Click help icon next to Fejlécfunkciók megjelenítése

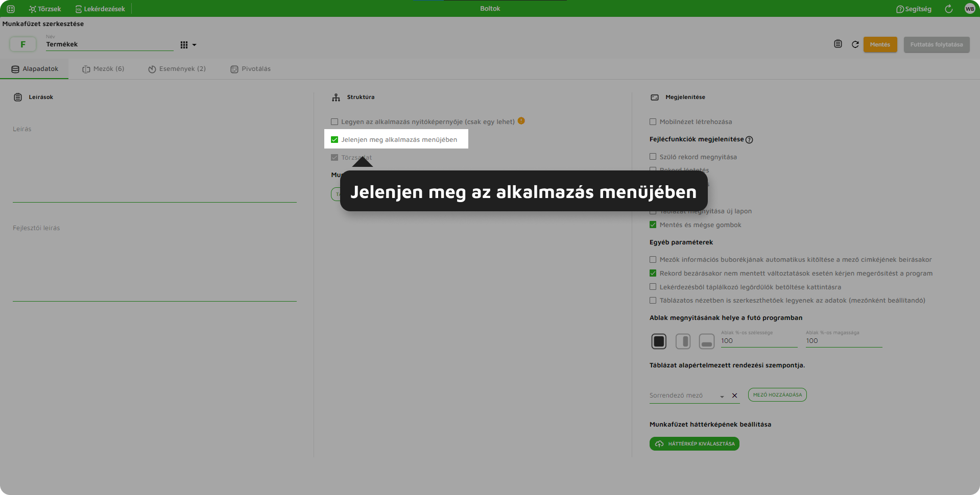point(749,140)
